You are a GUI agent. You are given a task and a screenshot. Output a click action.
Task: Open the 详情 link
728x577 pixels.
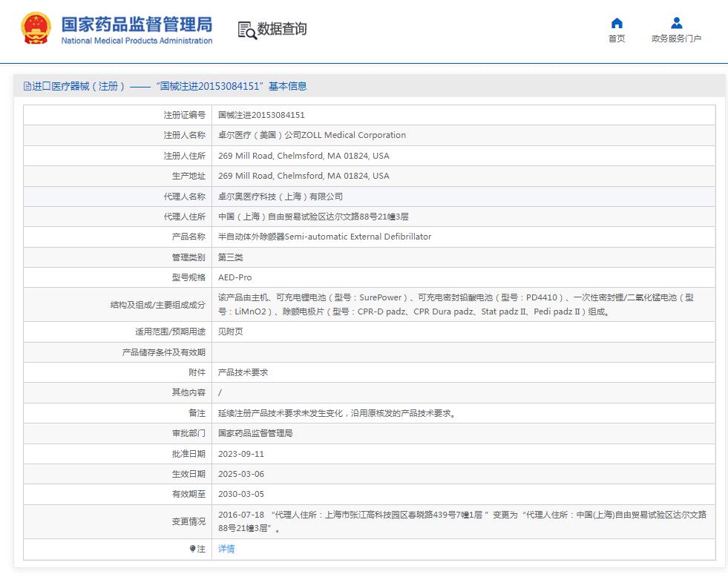point(226,549)
